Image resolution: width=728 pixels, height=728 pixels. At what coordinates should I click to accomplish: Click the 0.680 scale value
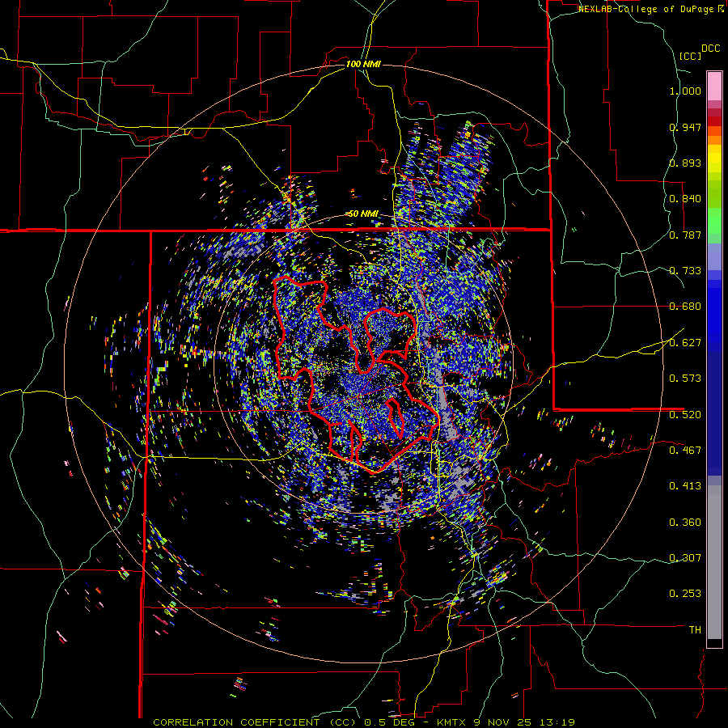(x=685, y=307)
